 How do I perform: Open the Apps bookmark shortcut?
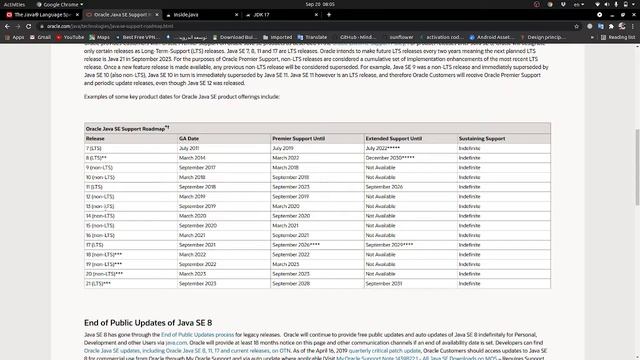[14, 37]
